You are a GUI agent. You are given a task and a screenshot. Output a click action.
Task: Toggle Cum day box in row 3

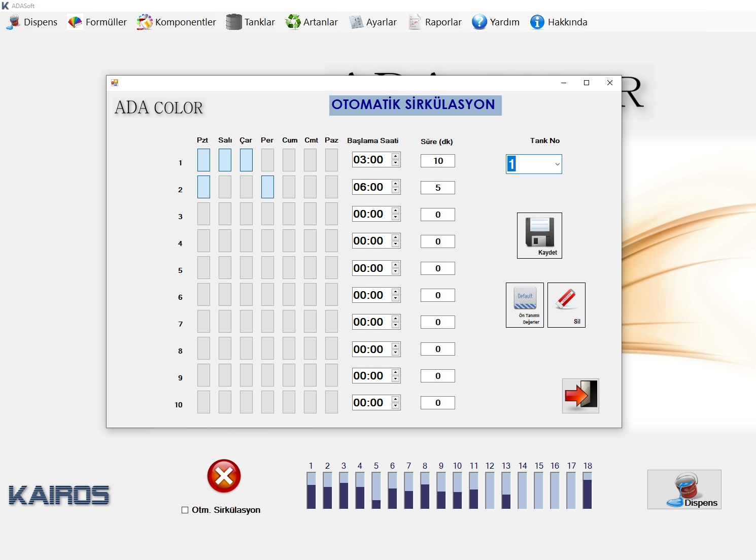coord(289,214)
